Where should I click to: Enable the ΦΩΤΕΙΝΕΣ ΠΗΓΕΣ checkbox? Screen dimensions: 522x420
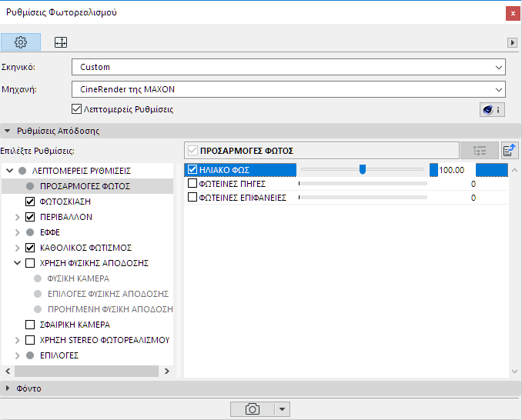192,183
